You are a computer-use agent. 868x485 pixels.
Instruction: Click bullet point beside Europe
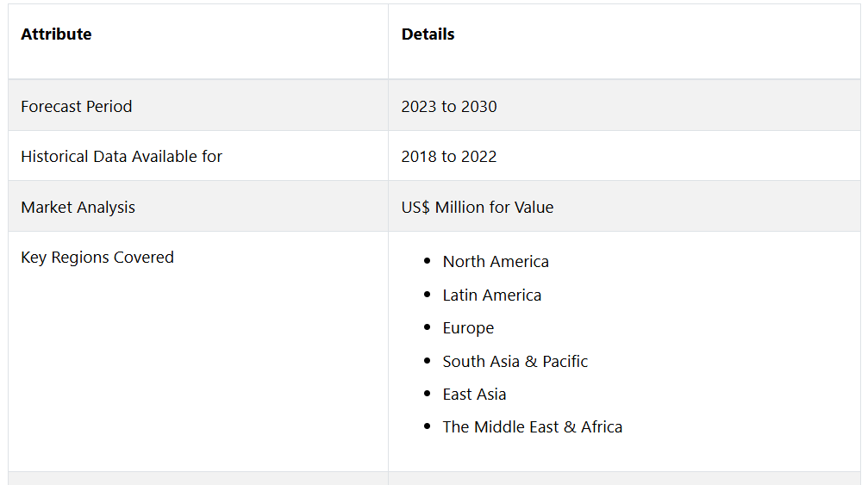tap(427, 327)
